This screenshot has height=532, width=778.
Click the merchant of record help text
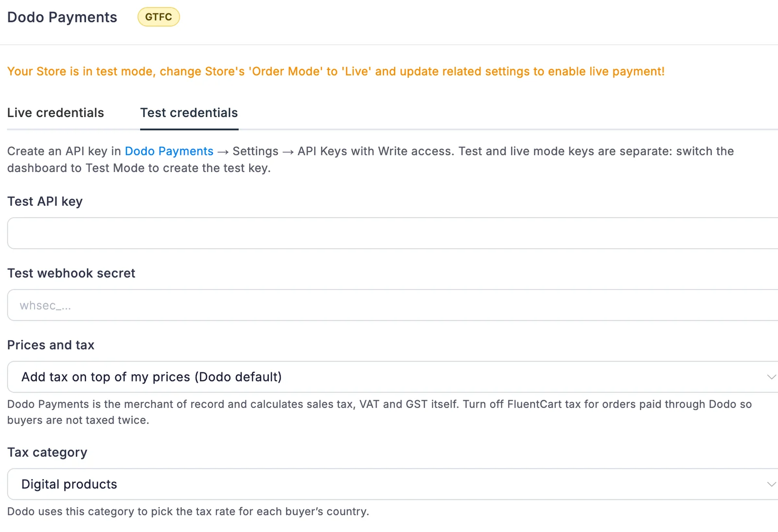[x=380, y=412]
